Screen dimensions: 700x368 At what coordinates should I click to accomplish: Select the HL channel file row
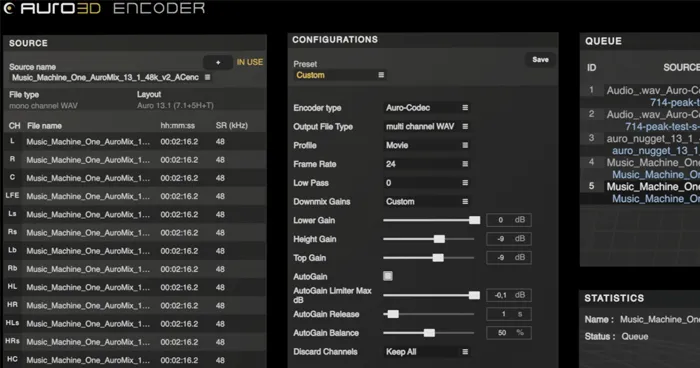click(x=135, y=287)
